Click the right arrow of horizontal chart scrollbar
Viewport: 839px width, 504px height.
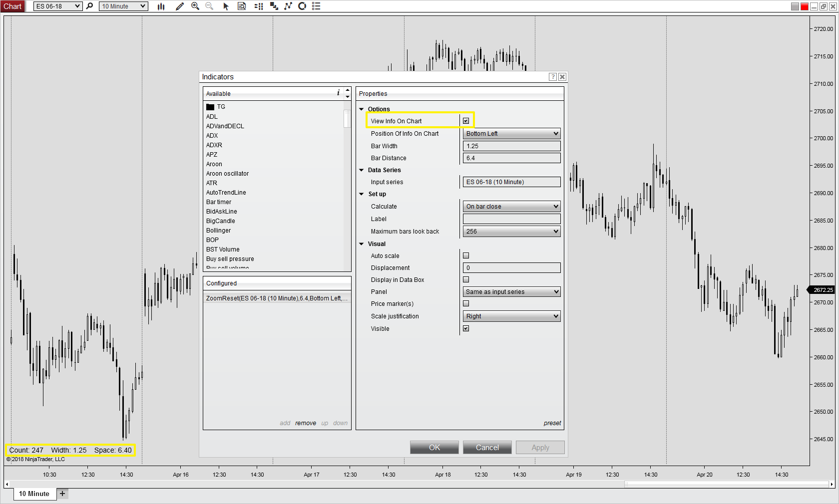(832, 484)
